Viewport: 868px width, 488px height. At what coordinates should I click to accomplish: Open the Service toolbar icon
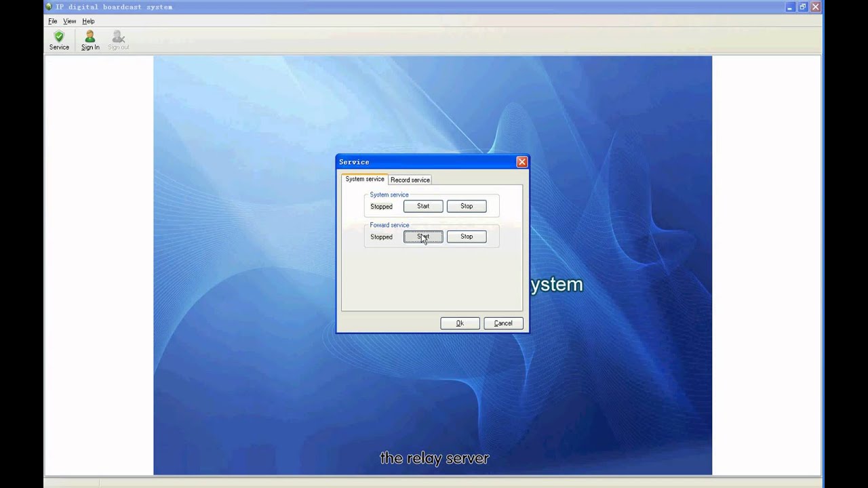click(x=59, y=41)
